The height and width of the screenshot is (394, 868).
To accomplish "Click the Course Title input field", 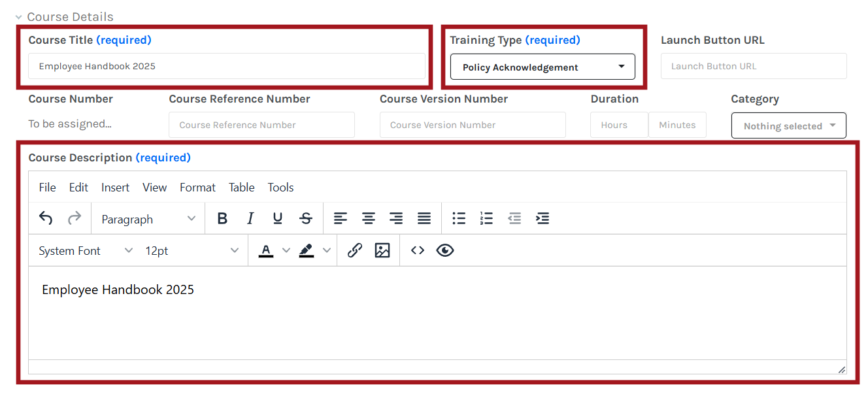I will pos(227,66).
